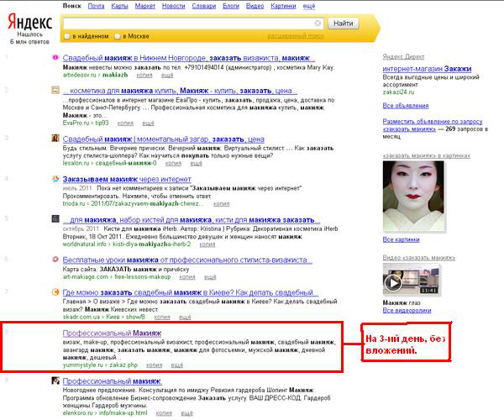Enable the 'в Москве' checkbox
The image size is (504, 420).
tap(118, 36)
